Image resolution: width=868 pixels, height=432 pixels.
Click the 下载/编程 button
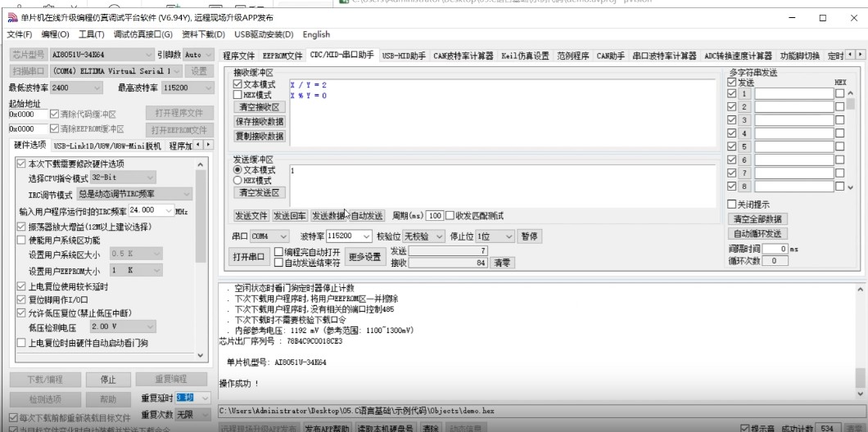(45, 380)
